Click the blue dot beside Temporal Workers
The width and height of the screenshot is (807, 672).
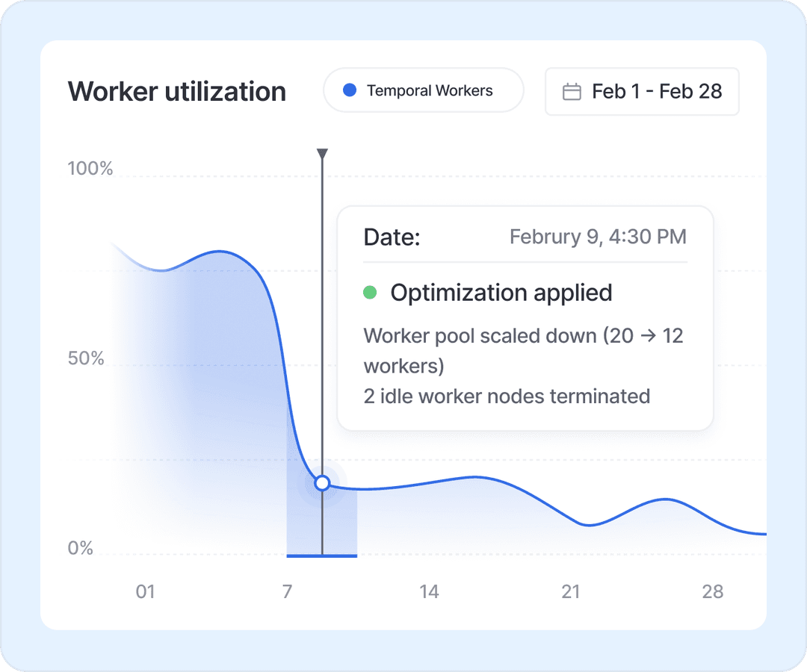coord(349,90)
